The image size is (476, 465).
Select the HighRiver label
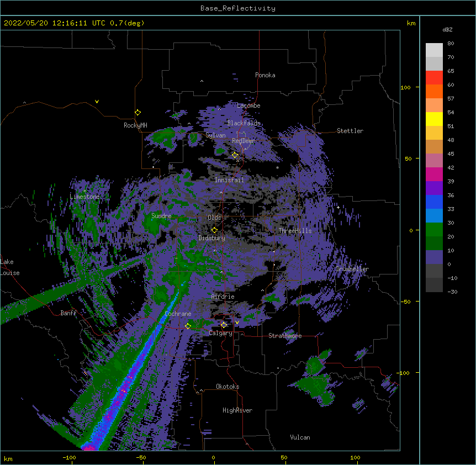(237, 410)
